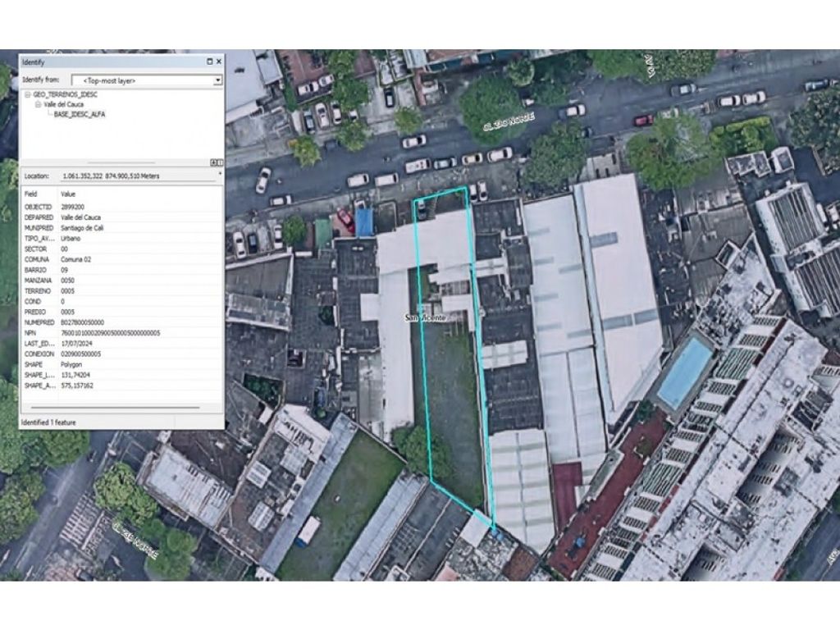The width and height of the screenshot is (840, 630).
Task: Collapse the Valle del Cauca node
Action: pos(38,105)
